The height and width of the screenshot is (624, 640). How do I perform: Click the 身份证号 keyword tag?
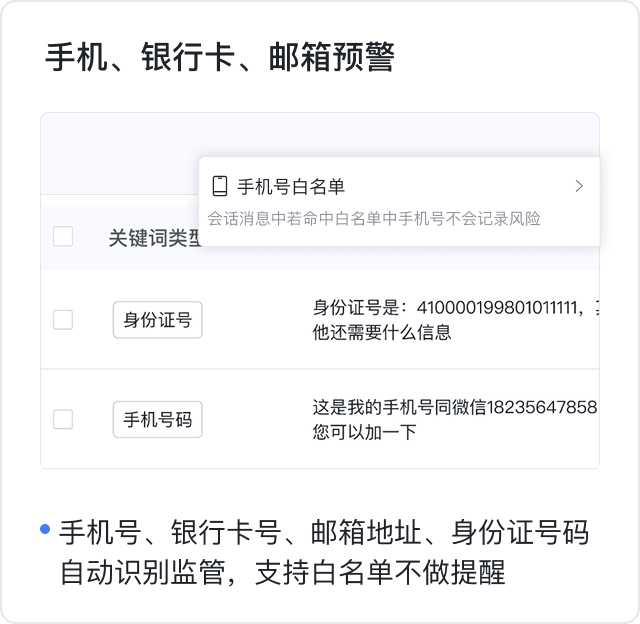coord(157,320)
